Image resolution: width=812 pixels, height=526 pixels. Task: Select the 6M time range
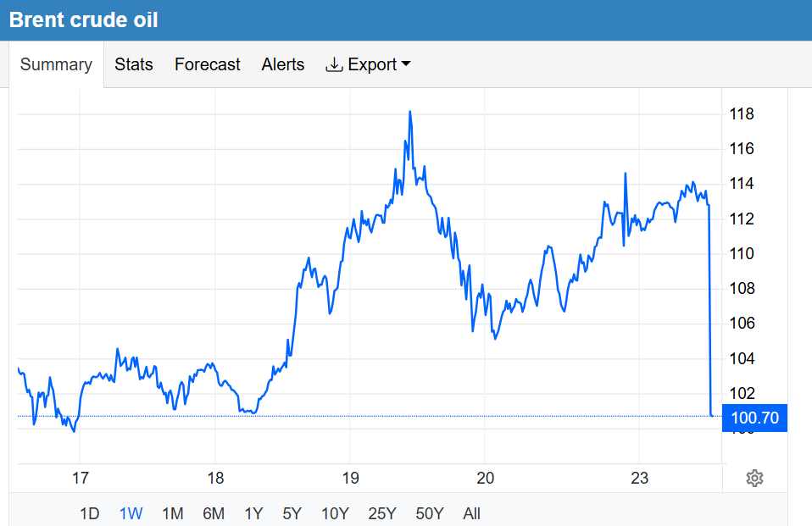(214, 513)
